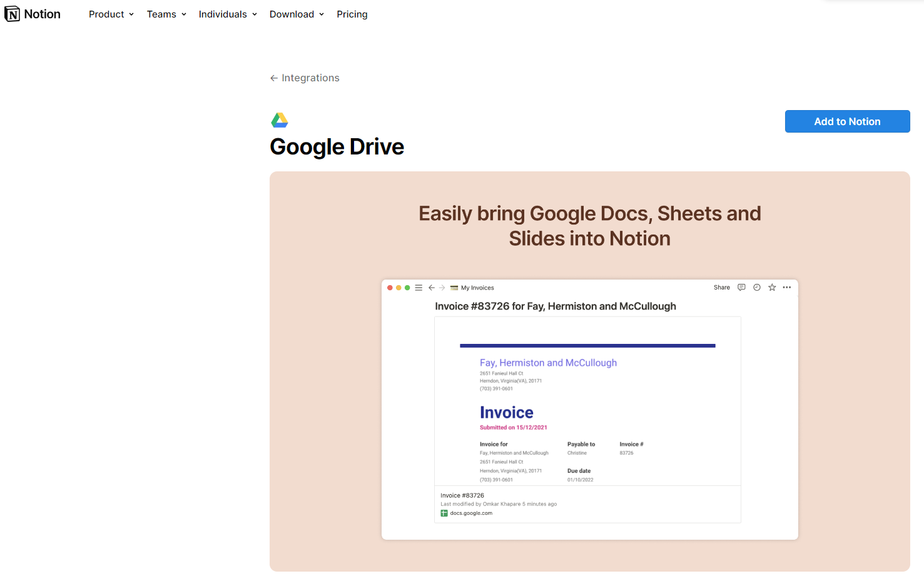924x581 pixels.
Task: Click the Notion logo icon
Action: [12, 14]
